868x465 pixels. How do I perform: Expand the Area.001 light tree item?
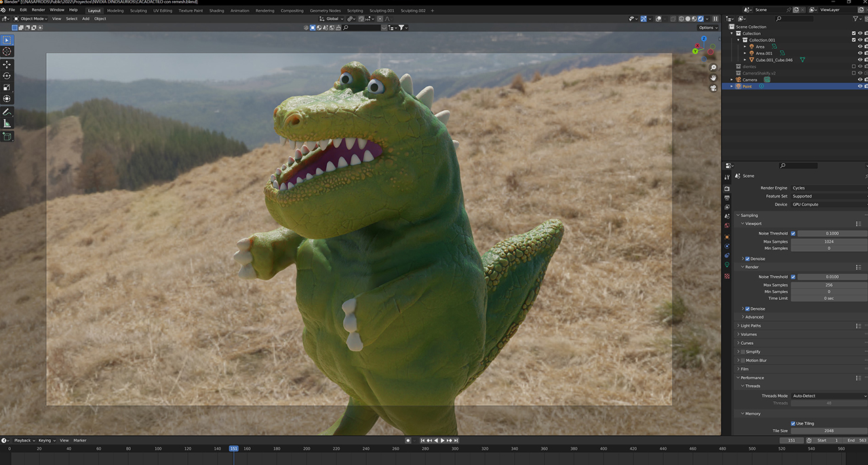pyautogui.click(x=745, y=53)
